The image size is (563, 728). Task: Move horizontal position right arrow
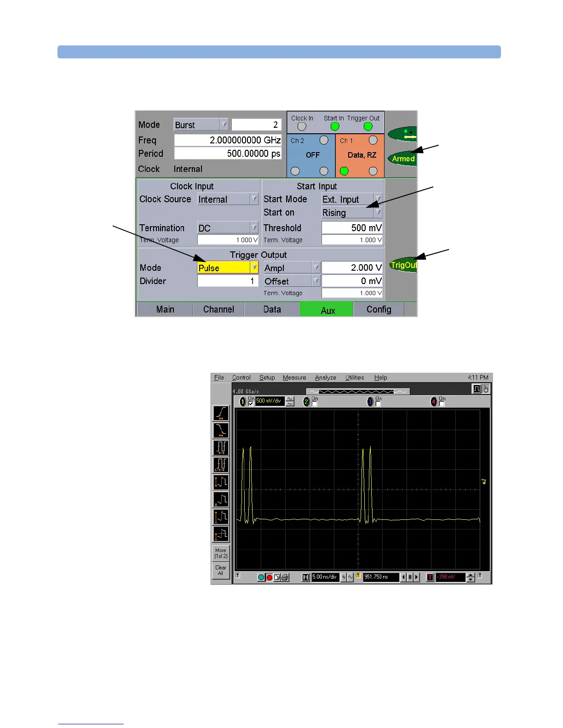point(417,577)
